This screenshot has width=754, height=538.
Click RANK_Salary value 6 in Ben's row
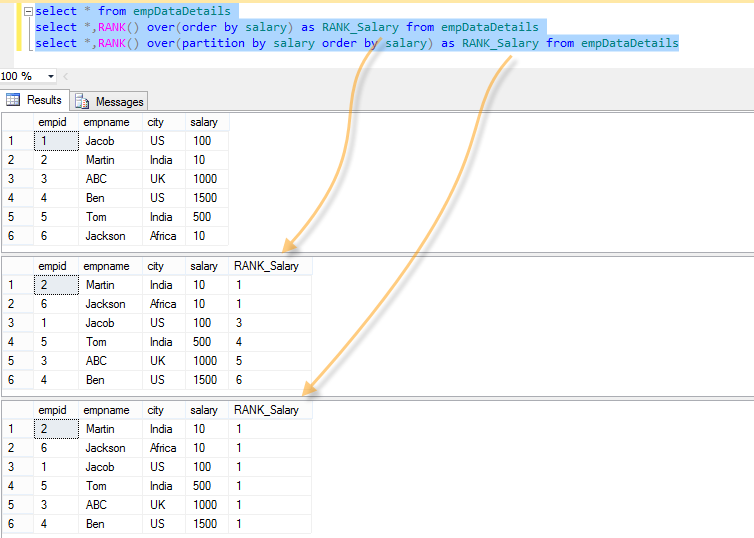(x=270, y=380)
